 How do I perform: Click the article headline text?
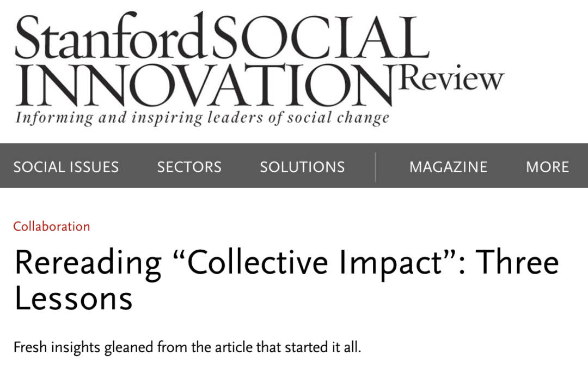coord(287,263)
